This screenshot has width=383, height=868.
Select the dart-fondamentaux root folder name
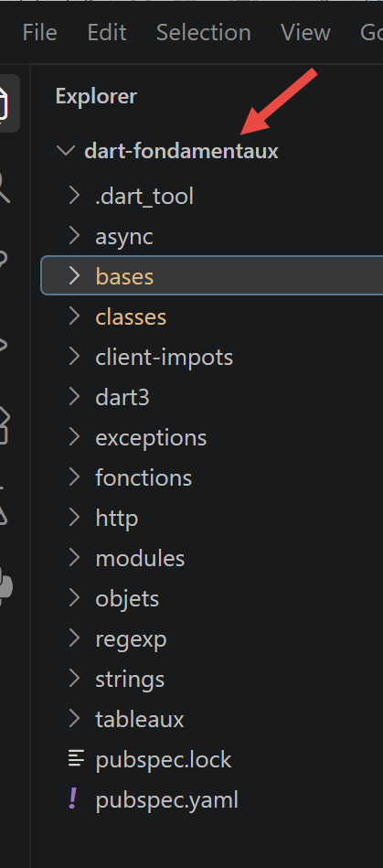pos(181,151)
